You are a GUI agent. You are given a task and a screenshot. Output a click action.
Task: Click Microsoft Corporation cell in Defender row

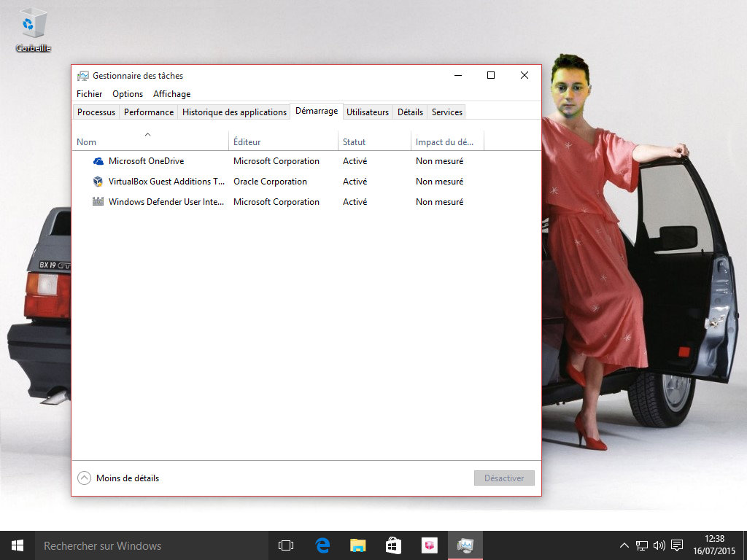[276, 202]
